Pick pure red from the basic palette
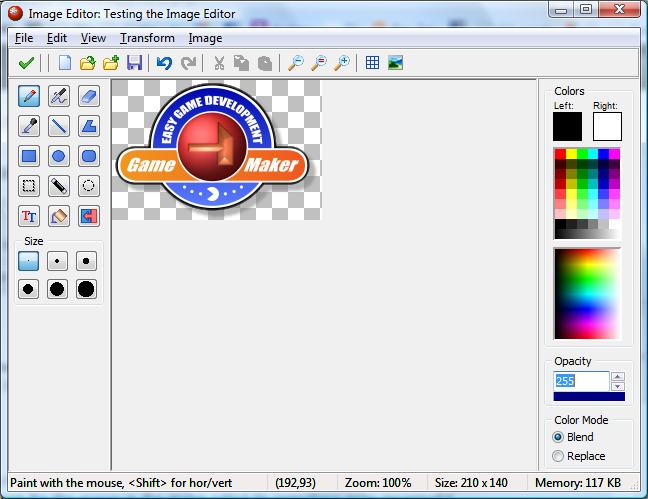The image size is (648, 499). click(x=560, y=154)
